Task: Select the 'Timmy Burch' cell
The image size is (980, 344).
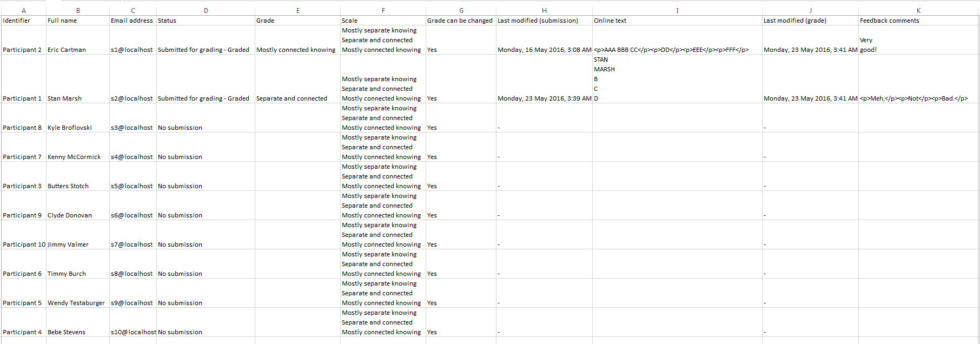Action: (x=78, y=264)
